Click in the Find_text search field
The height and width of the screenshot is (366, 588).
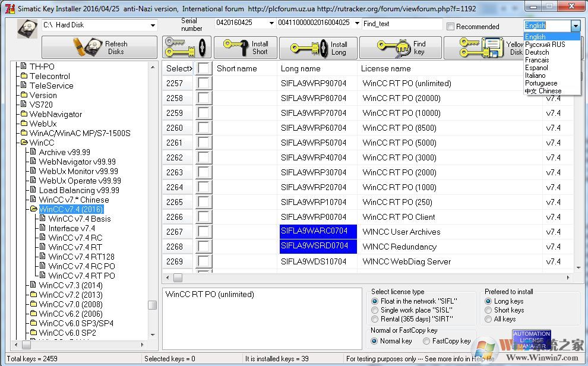(x=402, y=24)
